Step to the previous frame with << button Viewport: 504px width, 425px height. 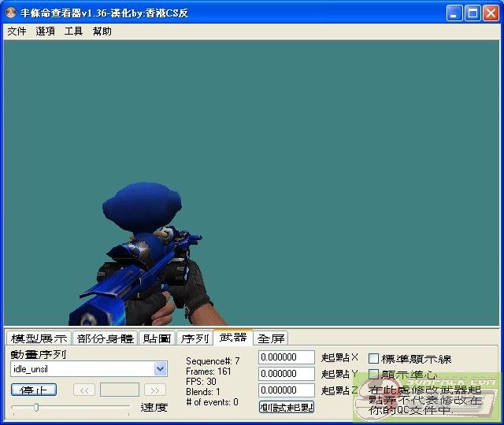click(x=84, y=390)
